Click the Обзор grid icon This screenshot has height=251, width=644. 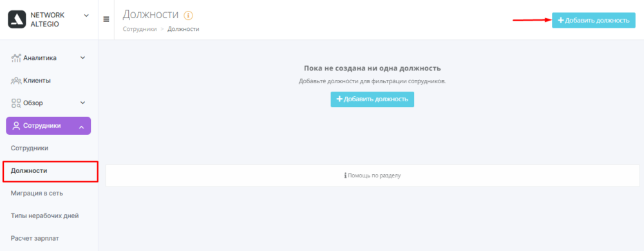15,103
